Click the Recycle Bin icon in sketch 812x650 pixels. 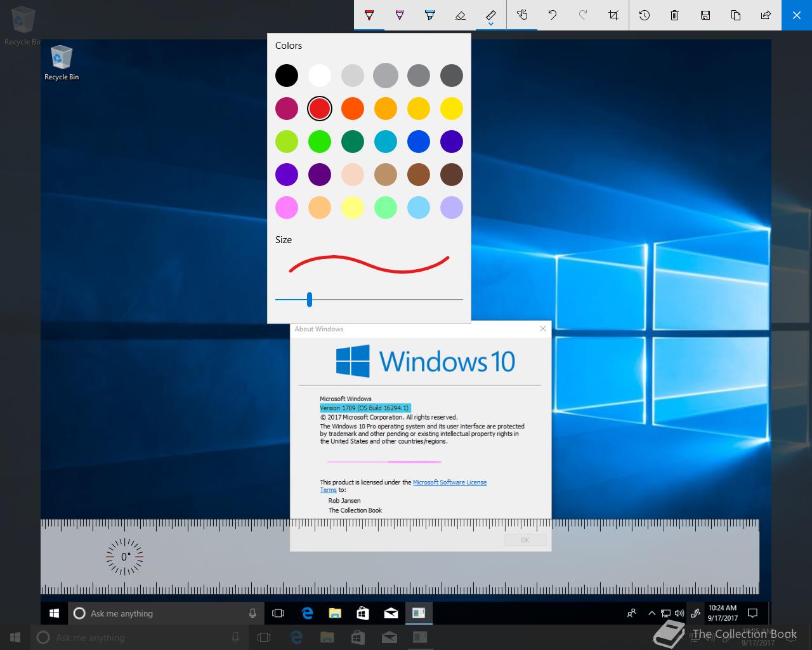coord(62,63)
